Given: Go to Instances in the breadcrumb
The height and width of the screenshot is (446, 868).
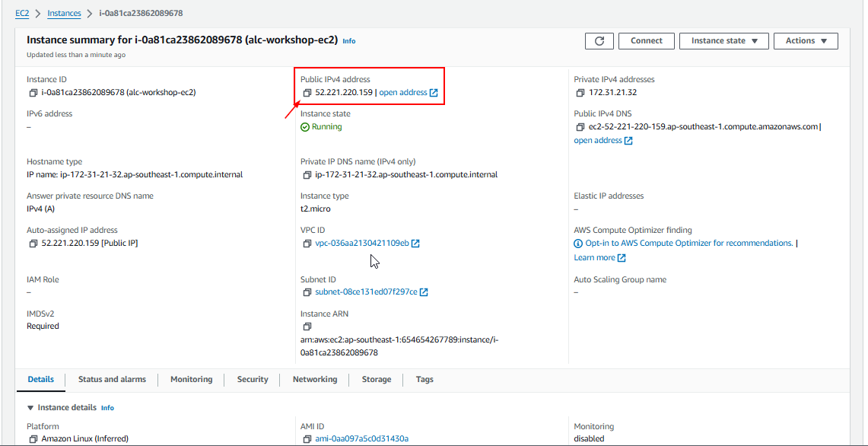Looking at the screenshot, I should pyautogui.click(x=64, y=13).
